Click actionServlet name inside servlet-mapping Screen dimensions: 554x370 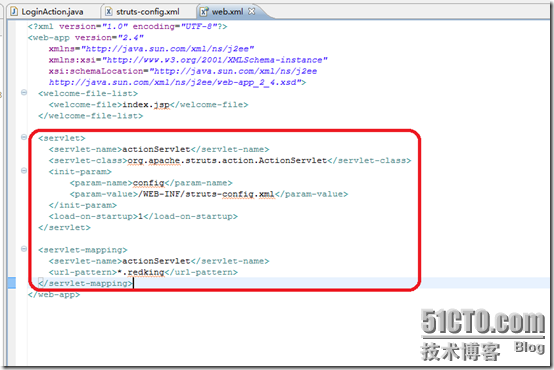156,261
